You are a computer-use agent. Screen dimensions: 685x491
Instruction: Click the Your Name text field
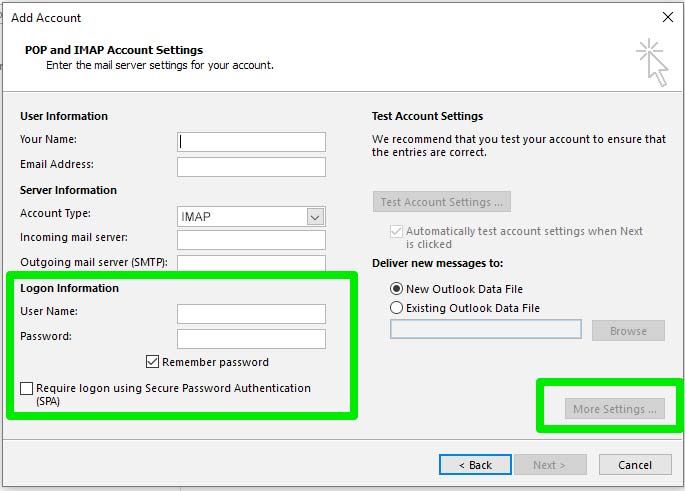[x=251, y=142]
